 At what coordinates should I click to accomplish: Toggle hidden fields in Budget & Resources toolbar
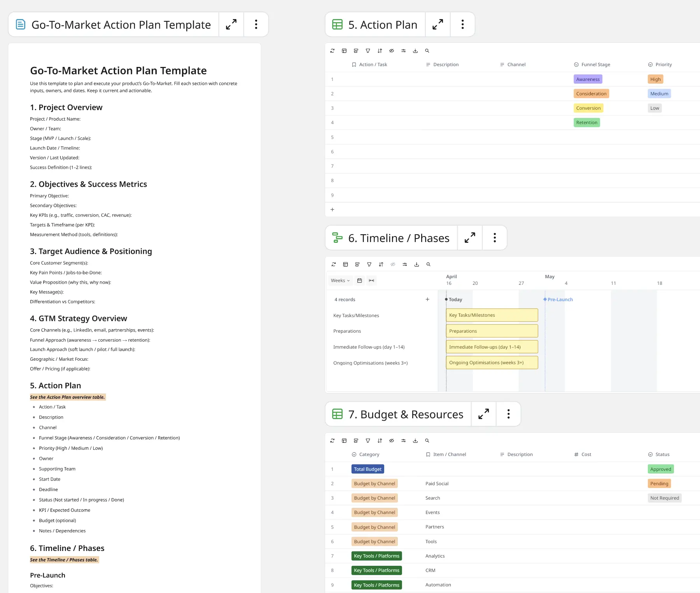(392, 441)
